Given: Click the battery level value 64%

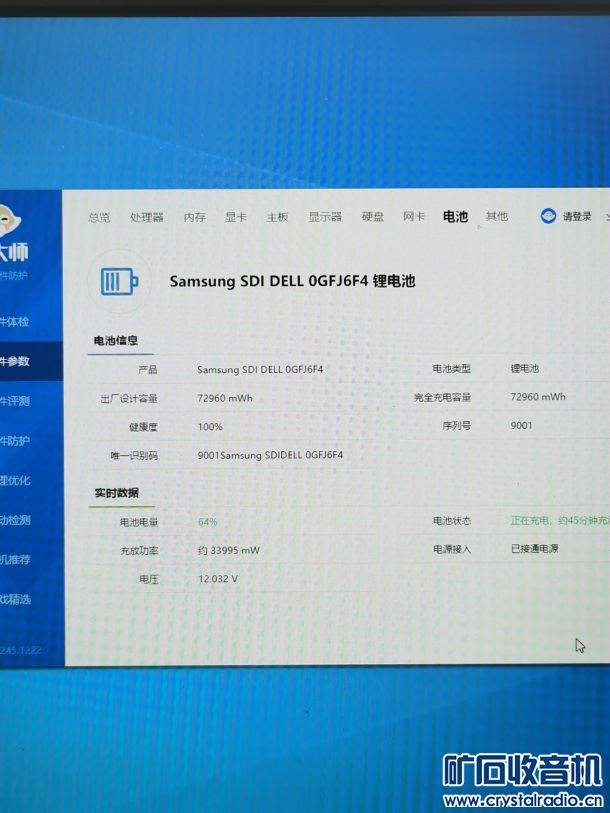Looking at the screenshot, I should (x=207, y=522).
